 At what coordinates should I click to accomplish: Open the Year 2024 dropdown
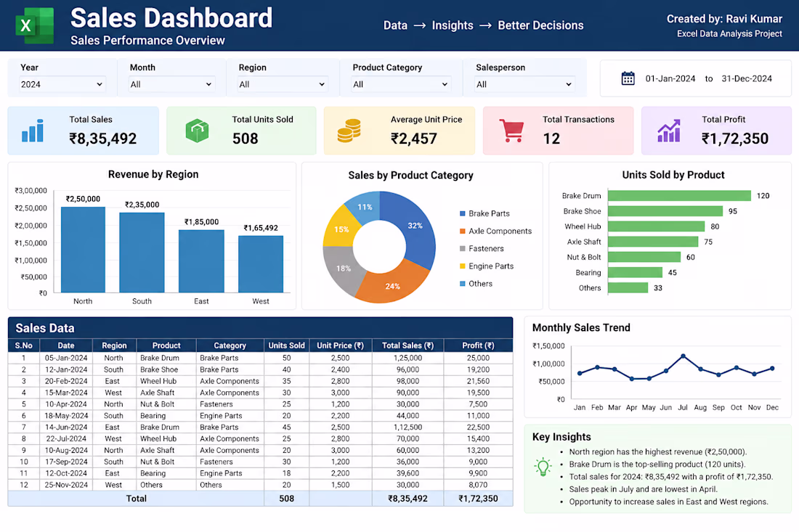[62, 84]
